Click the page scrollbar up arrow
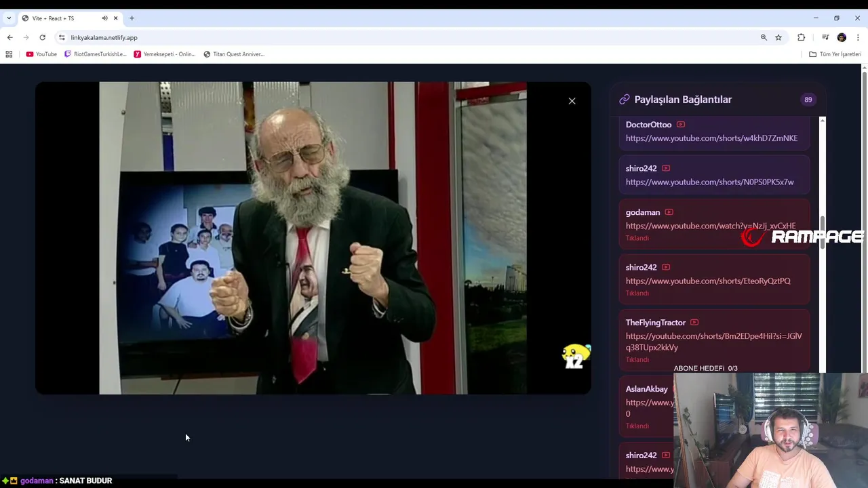 [x=864, y=68]
